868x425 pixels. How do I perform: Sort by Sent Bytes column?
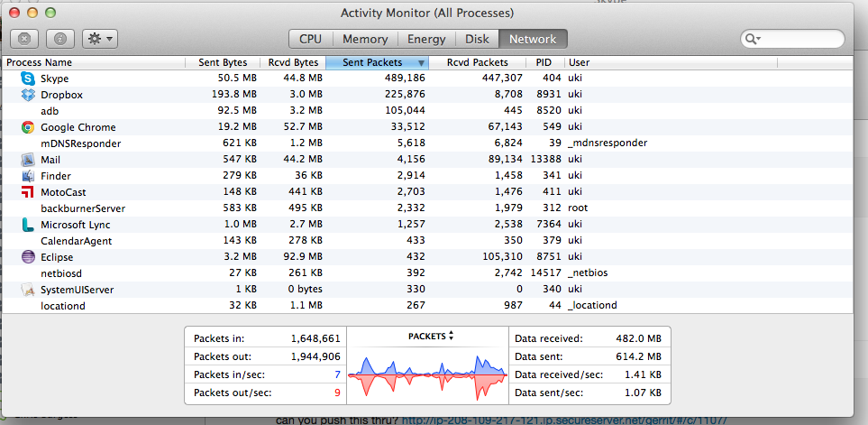point(223,62)
